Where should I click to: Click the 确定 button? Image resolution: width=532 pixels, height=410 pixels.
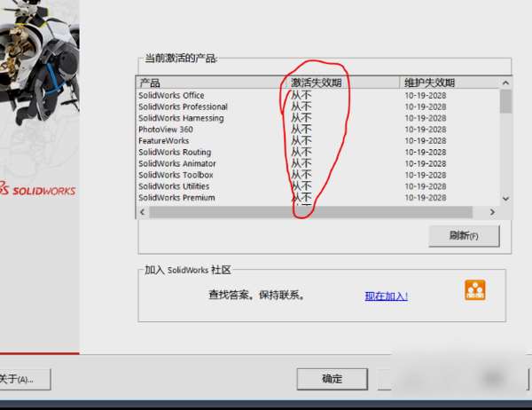click(x=332, y=379)
